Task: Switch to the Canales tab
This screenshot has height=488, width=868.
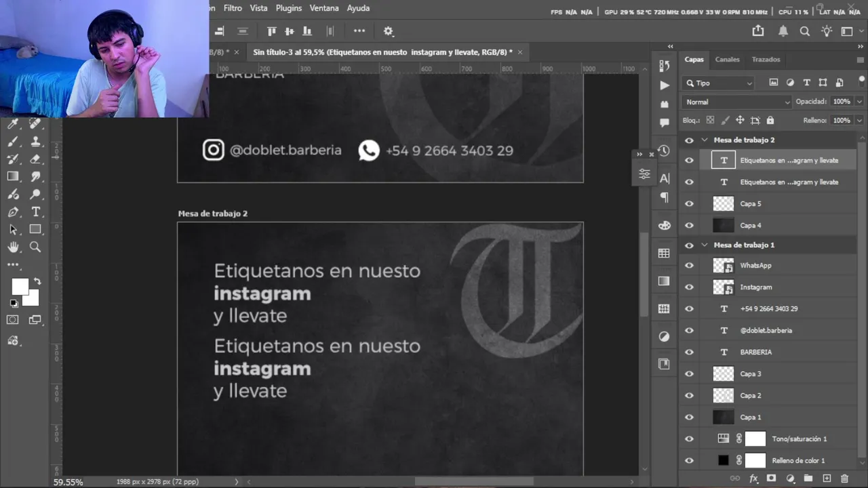Action: [727, 60]
